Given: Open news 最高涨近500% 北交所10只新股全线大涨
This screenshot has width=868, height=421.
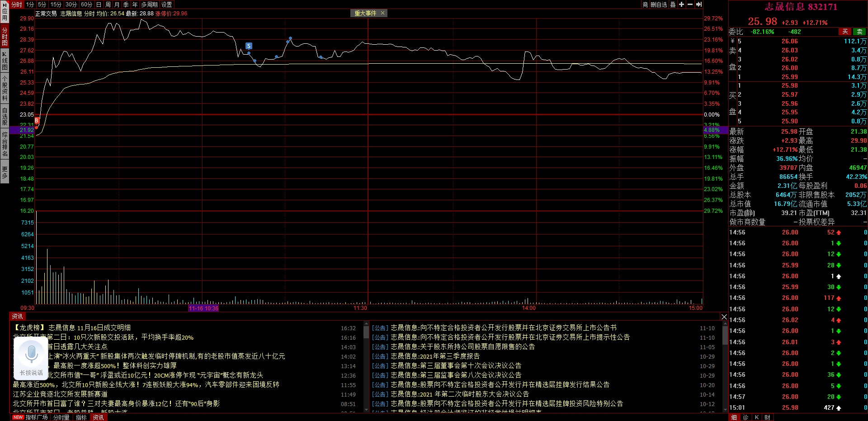Looking at the screenshot, I should 146,385.
